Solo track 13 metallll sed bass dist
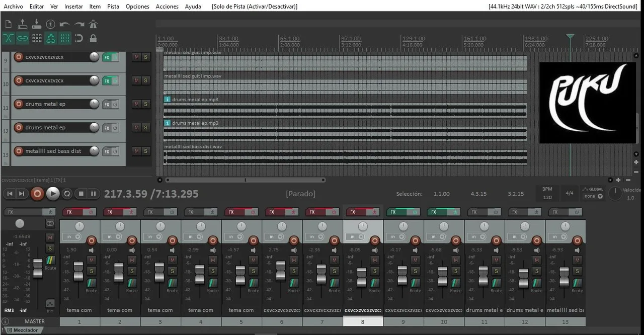Screen dimensions: 644x335 click(x=145, y=151)
